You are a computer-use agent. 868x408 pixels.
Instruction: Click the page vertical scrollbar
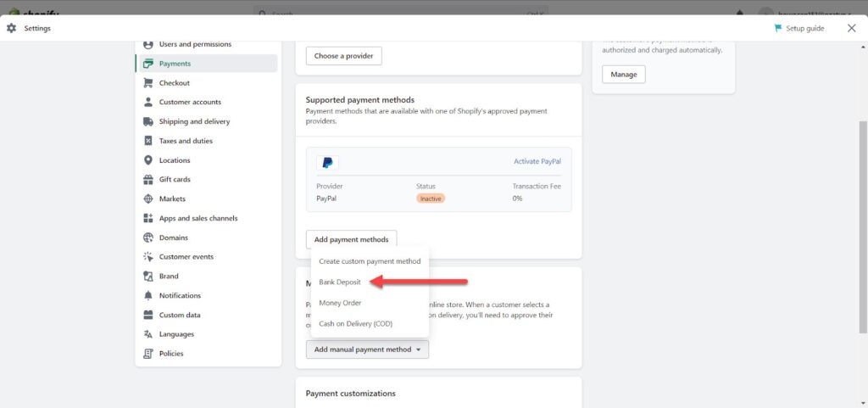(x=863, y=227)
